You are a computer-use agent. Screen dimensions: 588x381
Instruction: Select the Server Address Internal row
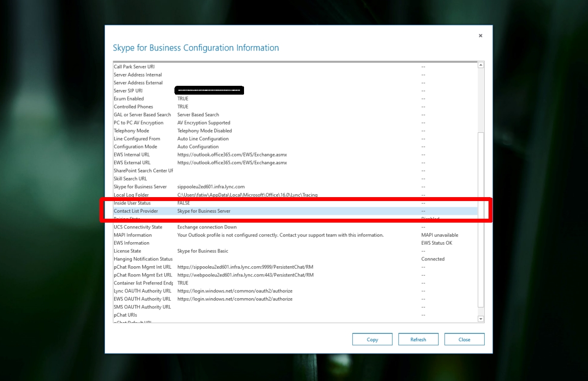tap(295, 75)
